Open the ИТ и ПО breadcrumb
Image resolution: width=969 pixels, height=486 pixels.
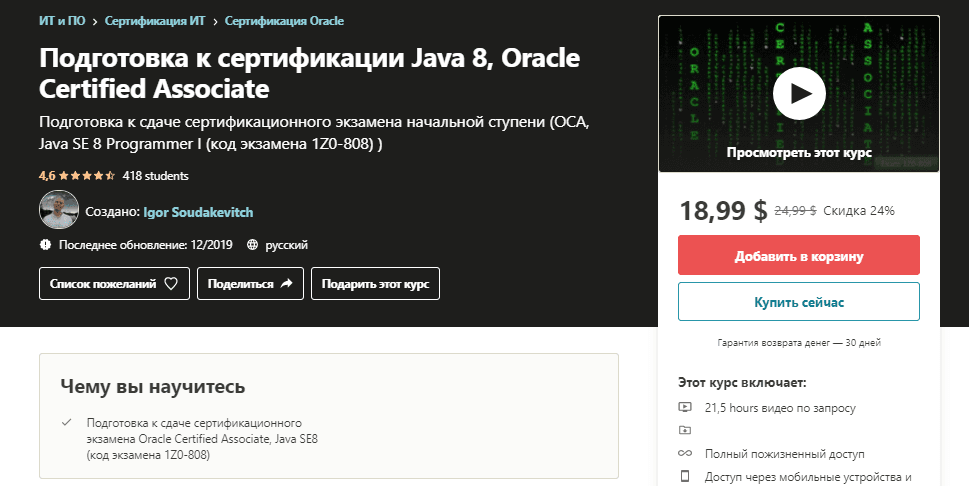point(62,21)
